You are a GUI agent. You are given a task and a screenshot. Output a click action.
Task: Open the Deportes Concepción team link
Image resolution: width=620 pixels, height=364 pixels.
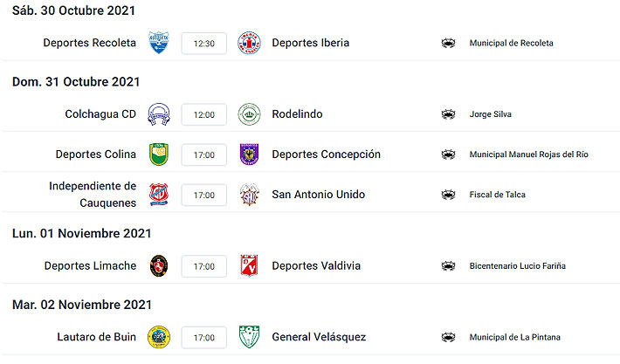pyautogui.click(x=326, y=155)
